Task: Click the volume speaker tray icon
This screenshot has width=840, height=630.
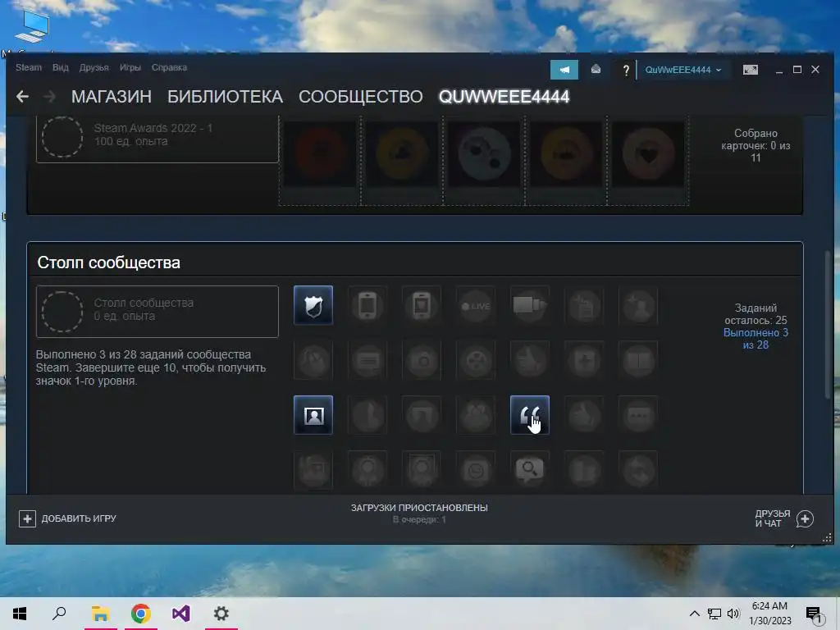Action: (x=733, y=614)
